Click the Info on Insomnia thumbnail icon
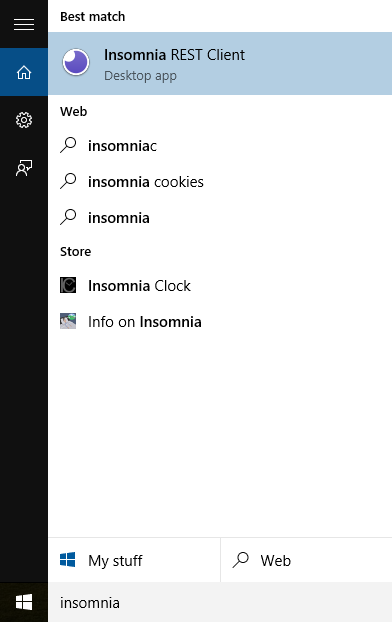This screenshot has height=622, width=392. [68, 321]
